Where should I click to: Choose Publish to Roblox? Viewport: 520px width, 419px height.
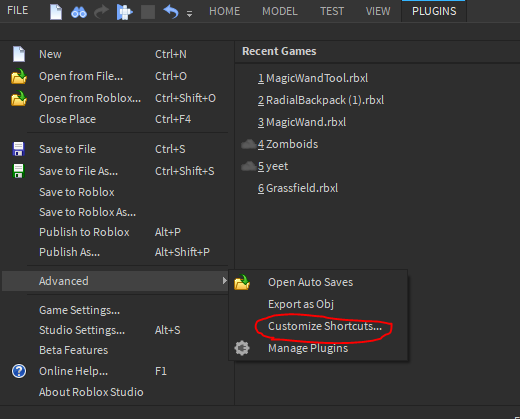115,232
